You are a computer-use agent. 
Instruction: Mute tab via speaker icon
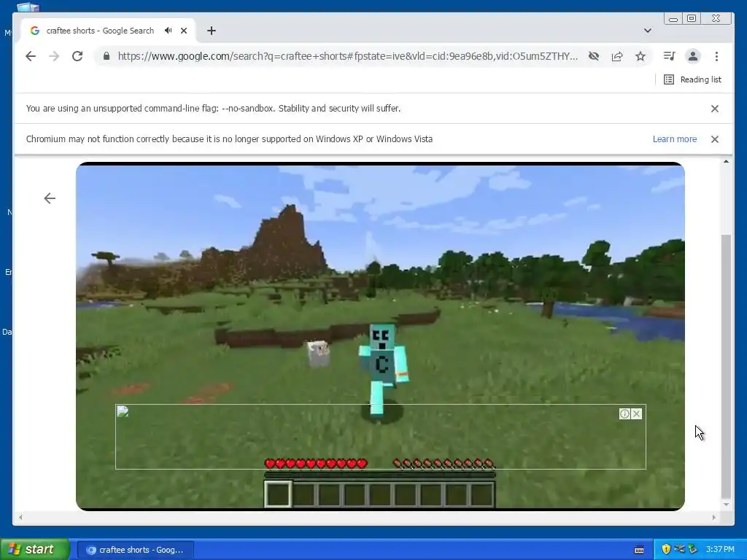[x=169, y=31]
